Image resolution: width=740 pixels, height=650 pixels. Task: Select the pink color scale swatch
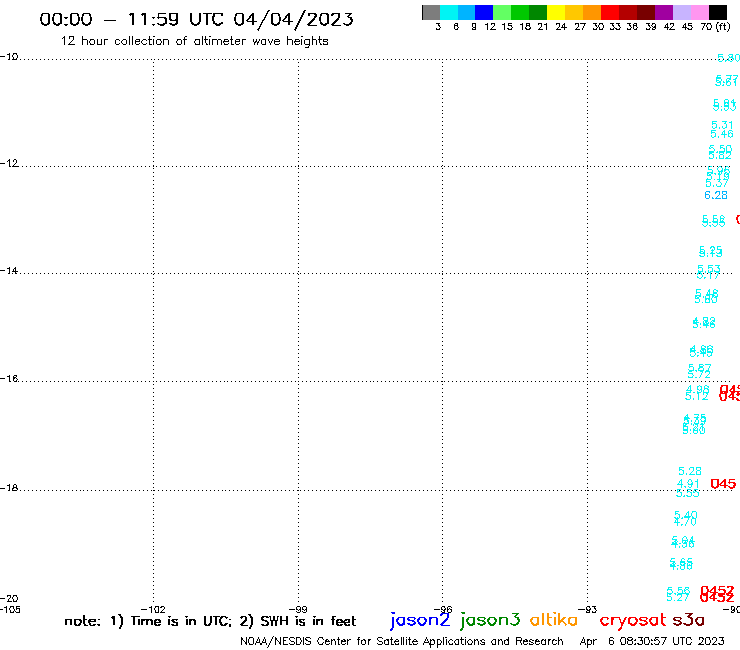[x=699, y=12]
